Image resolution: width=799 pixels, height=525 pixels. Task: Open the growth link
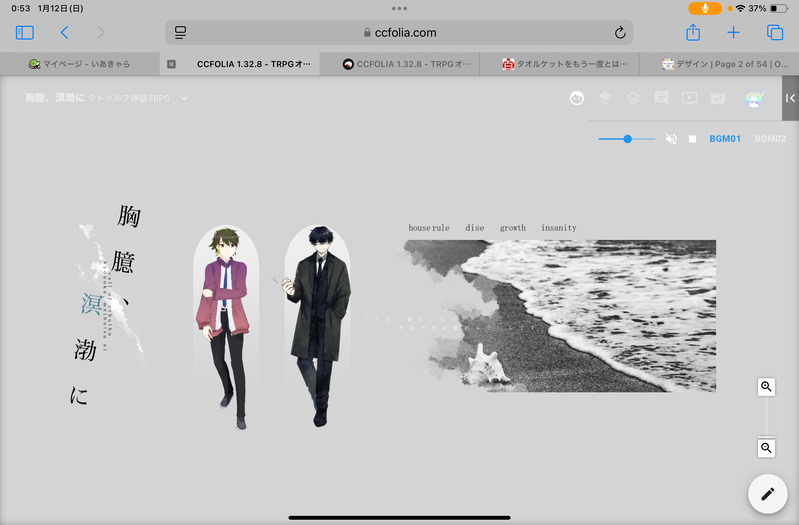(513, 228)
